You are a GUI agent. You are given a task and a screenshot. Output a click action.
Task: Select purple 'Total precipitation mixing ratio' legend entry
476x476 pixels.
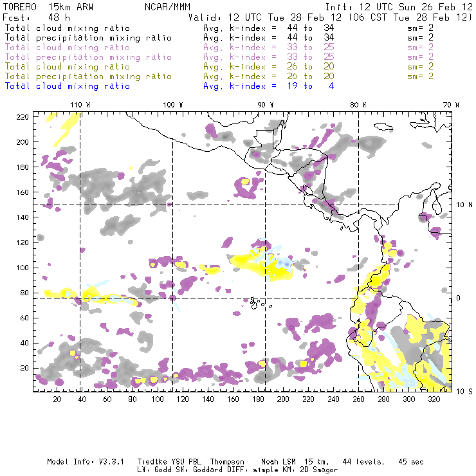coord(88,57)
